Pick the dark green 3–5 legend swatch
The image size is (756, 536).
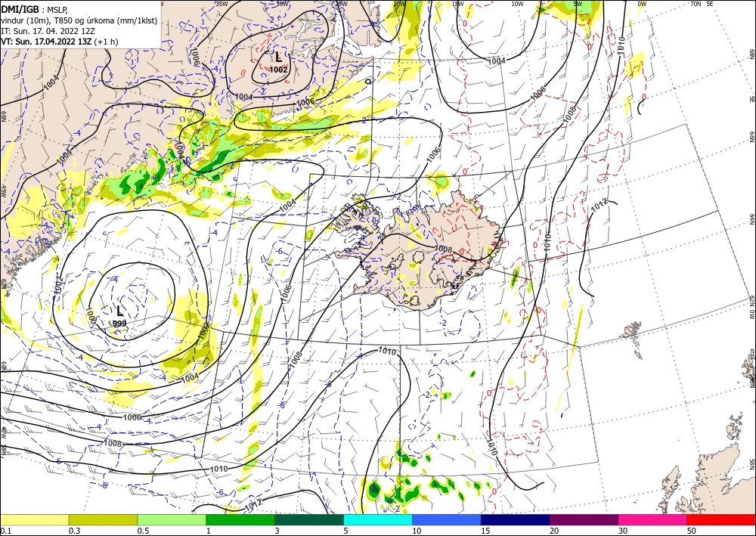pos(309,519)
